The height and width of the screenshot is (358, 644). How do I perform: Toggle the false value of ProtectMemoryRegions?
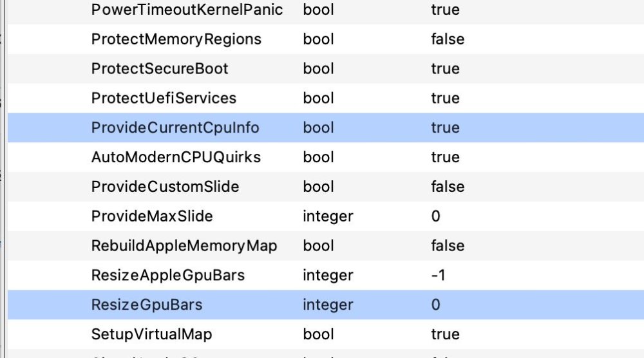(448, 39)
